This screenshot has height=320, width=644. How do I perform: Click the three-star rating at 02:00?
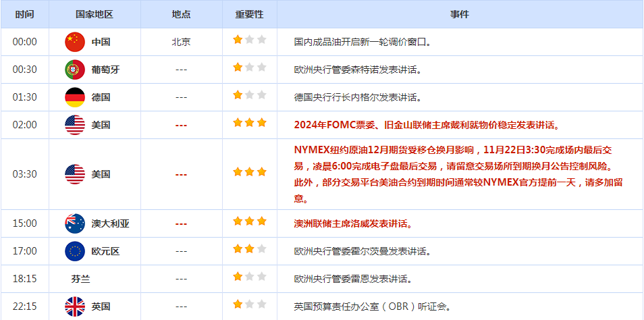pos(250,122)
